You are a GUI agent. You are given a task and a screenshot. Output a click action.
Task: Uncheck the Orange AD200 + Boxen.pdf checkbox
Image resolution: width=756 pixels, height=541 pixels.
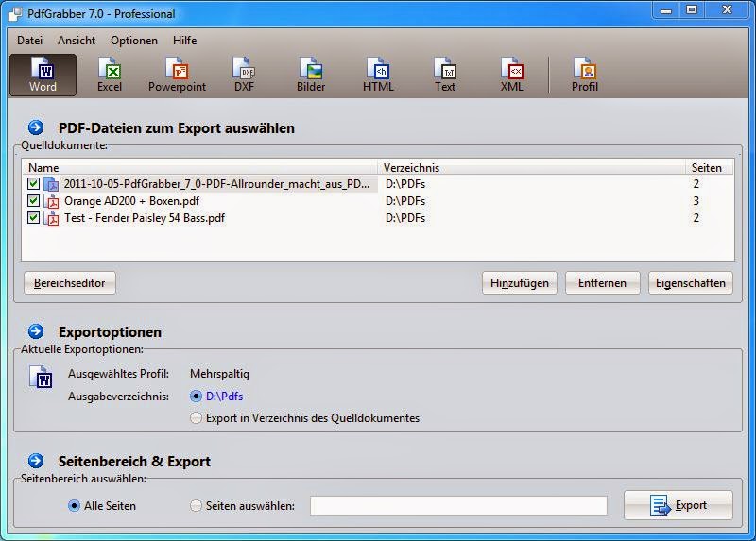(x=33, y=200)
